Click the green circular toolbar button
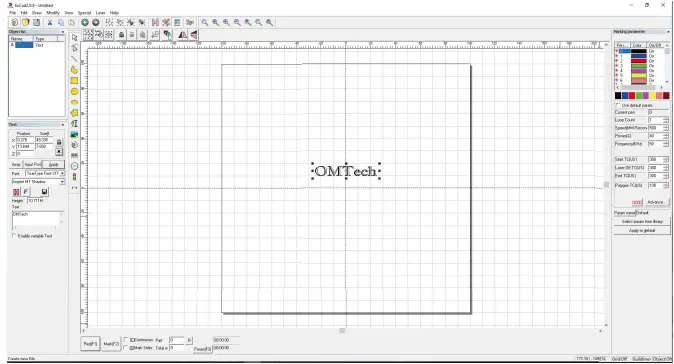674x364 pixels. (85, 22)
